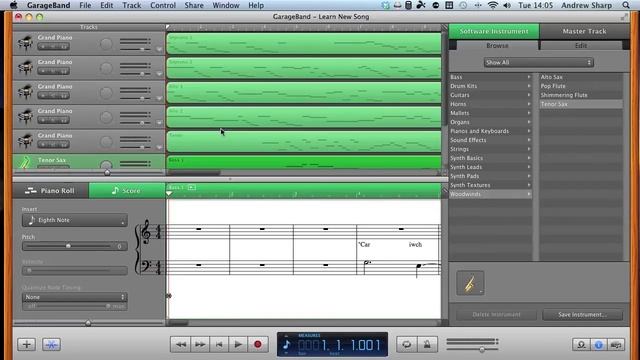Viewport: 640px width, 360px height.
Task: Click the treble clef in the score
Action: coord(145,231)
